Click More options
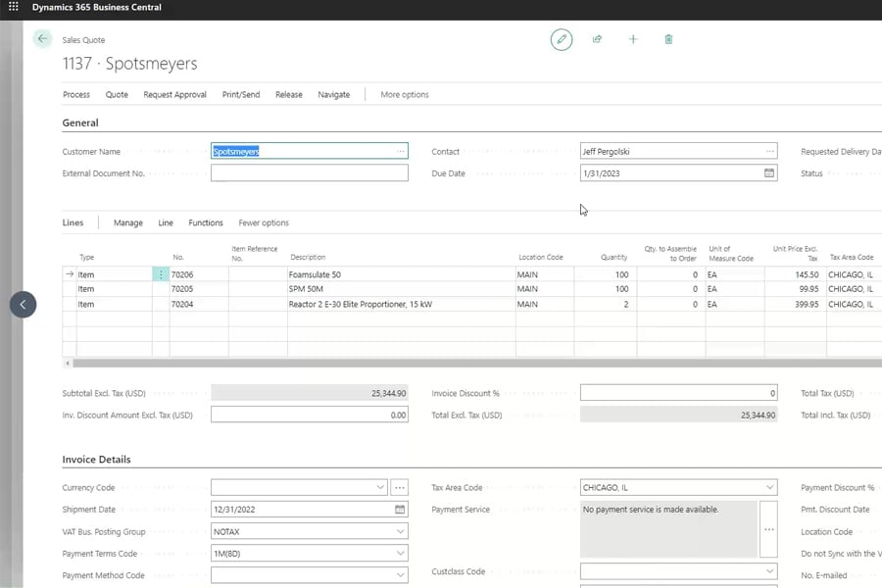The image size is (882, 588). click(405, 94)
